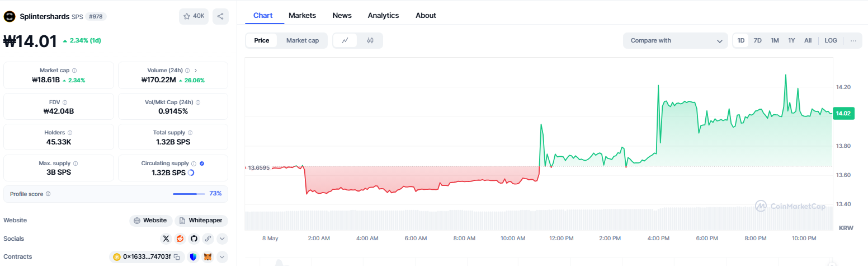Toggle LOG scale on chart
The image size is (868, 266).
[x=831, y=40]
